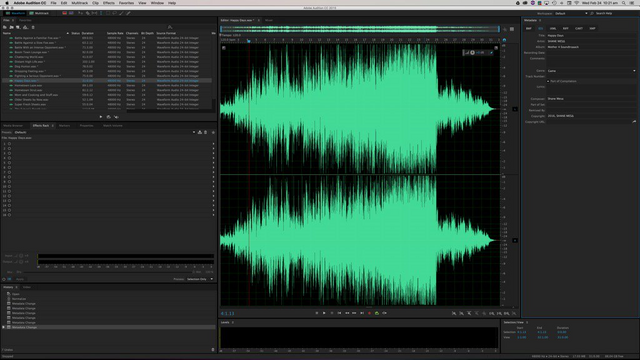The width and height of the screenshot is (640, 360).
Task: Select the Lasso Selection tool
Action: click(115, 13)
